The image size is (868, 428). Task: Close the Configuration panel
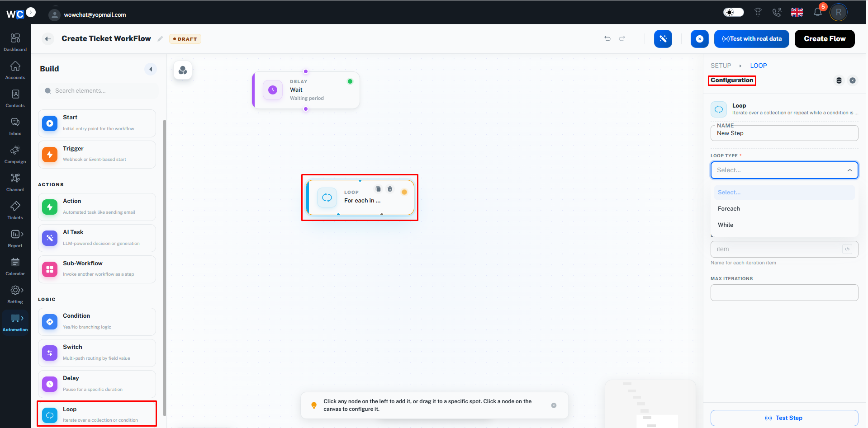coord(853,80)
